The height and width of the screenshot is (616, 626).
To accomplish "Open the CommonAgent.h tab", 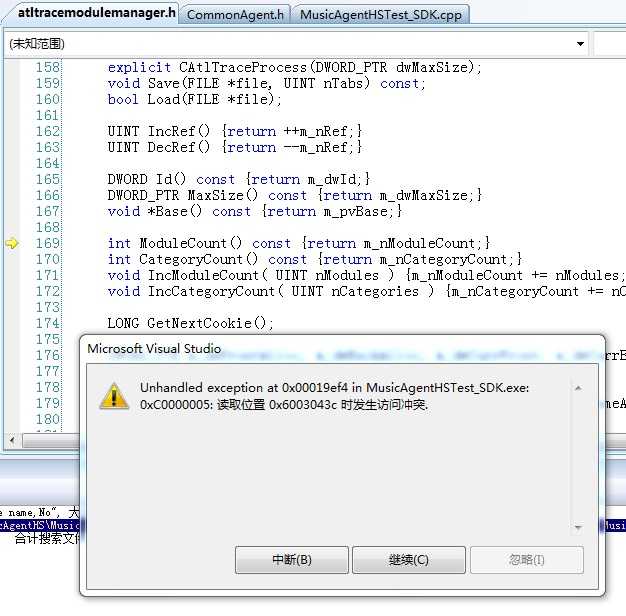I will pyautogui.click(x=235, y=15).
